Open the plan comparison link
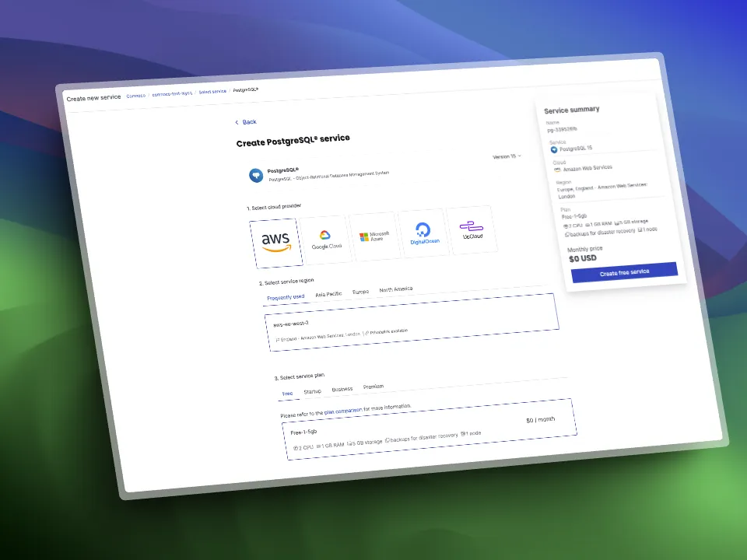Screen dimensions: 747x560 [x=342, y=410]
